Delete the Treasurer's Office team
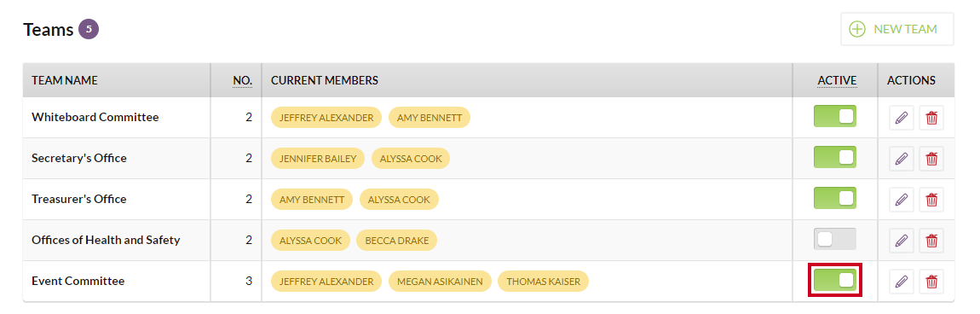The image size is (980, 314). pos(931,200)
